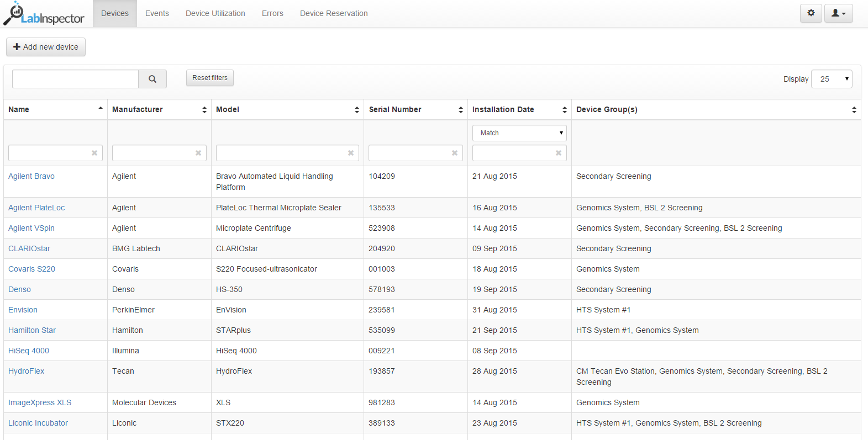
Task: Open the Agilent Bravo device link
Action: (31, 176)
